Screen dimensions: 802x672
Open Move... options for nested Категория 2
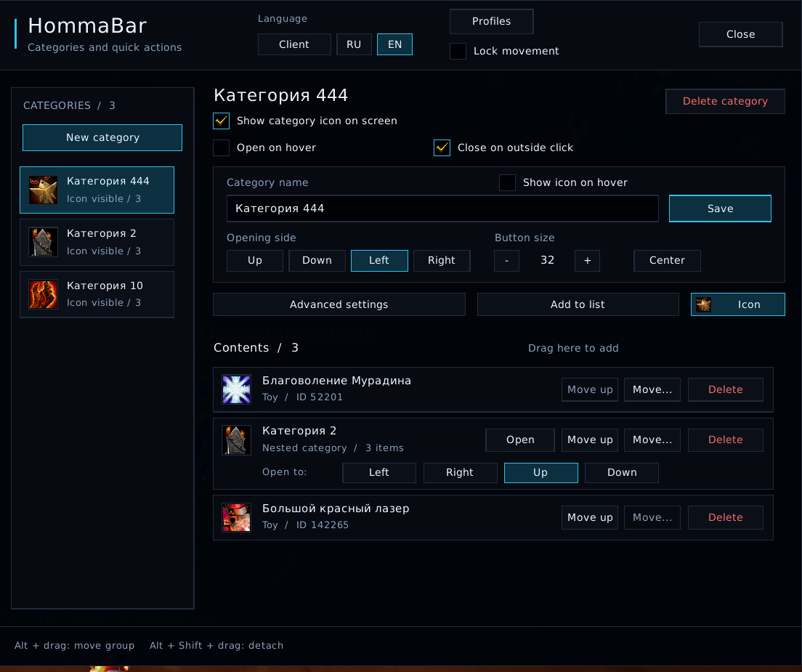pyautogui.click(x=652, y=440)
